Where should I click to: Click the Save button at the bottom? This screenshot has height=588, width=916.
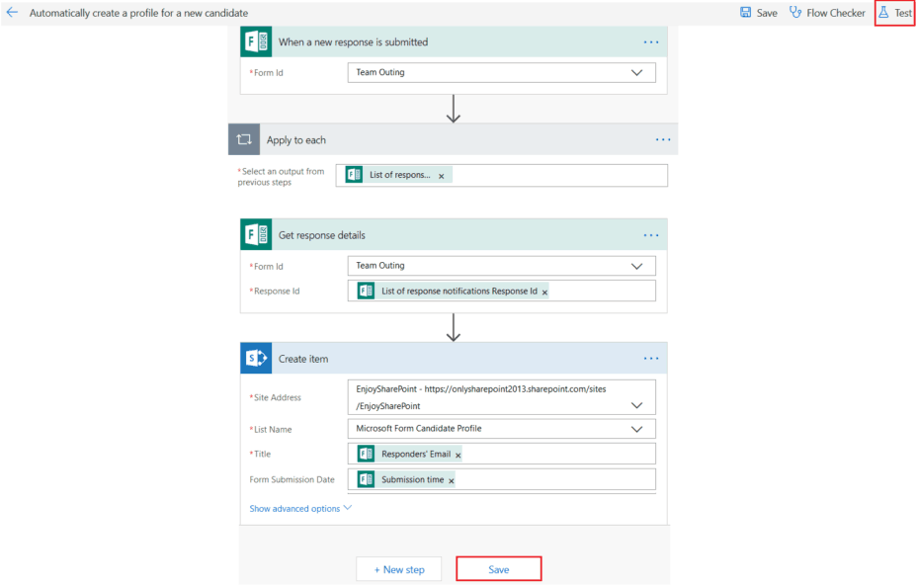[x=498, y=569]
